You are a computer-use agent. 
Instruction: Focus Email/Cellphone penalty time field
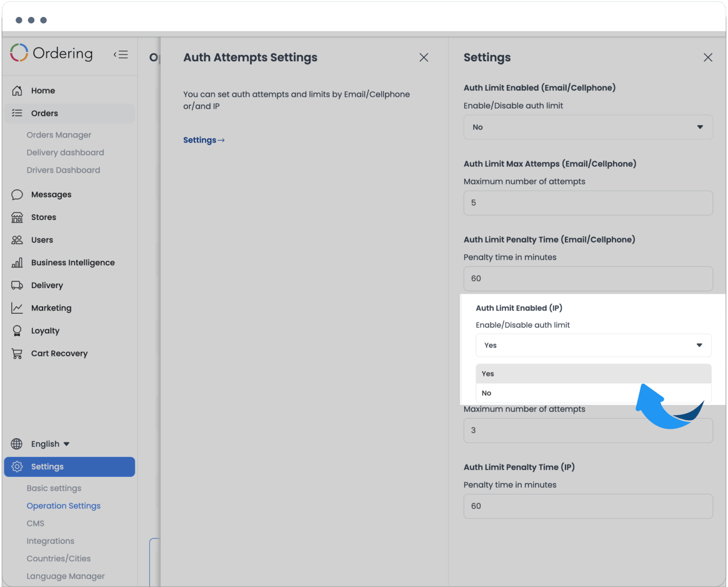point(588,279)
